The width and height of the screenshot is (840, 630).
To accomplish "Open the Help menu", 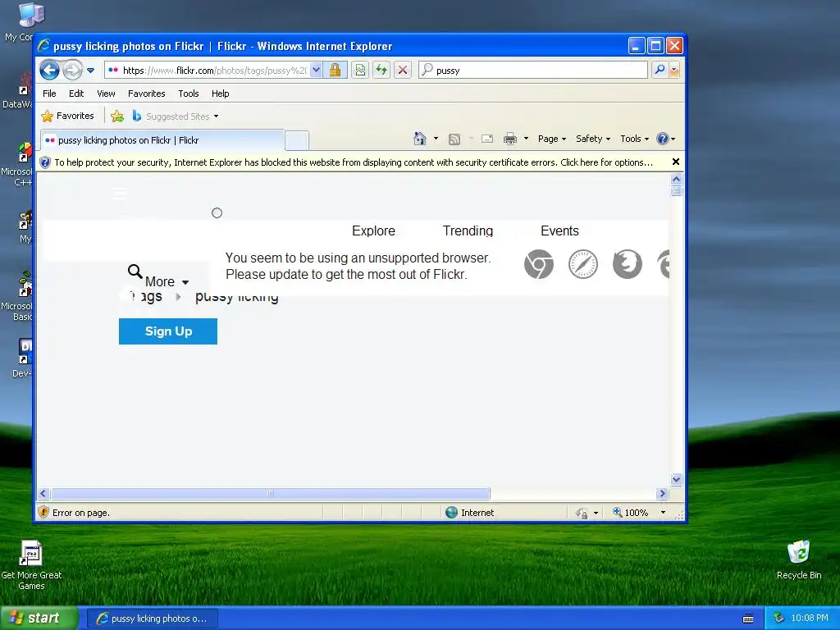I will 220,94.
